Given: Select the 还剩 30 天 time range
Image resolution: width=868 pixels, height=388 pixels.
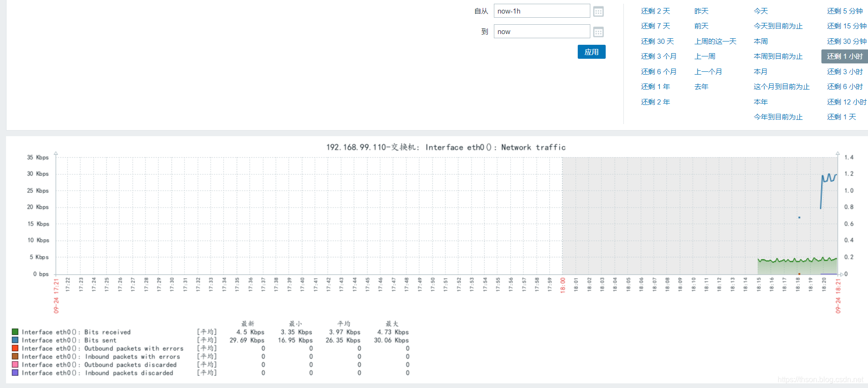Looking at the screenshot, I should point(657,41).
